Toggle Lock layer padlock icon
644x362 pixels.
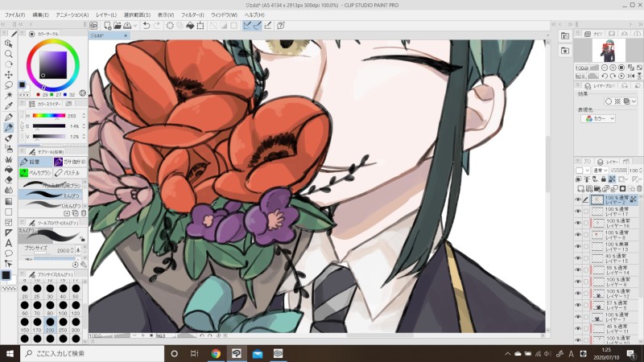point(603,179)
